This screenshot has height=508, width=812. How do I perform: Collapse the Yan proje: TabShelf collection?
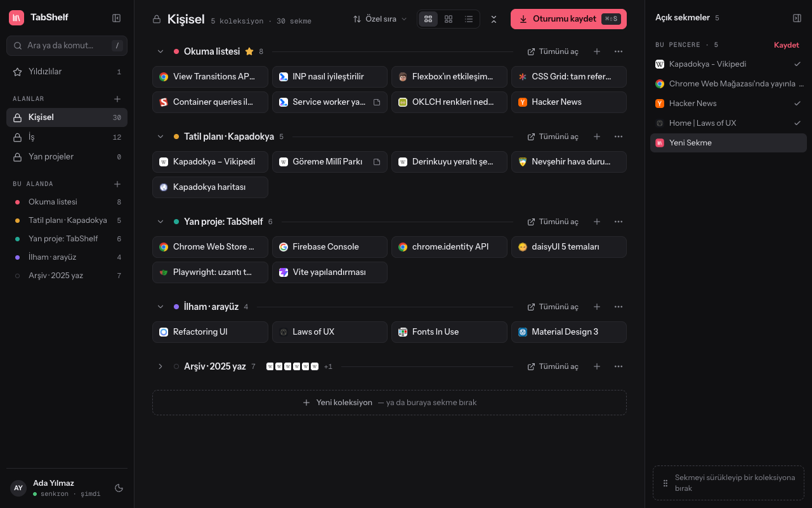[160, 222]
